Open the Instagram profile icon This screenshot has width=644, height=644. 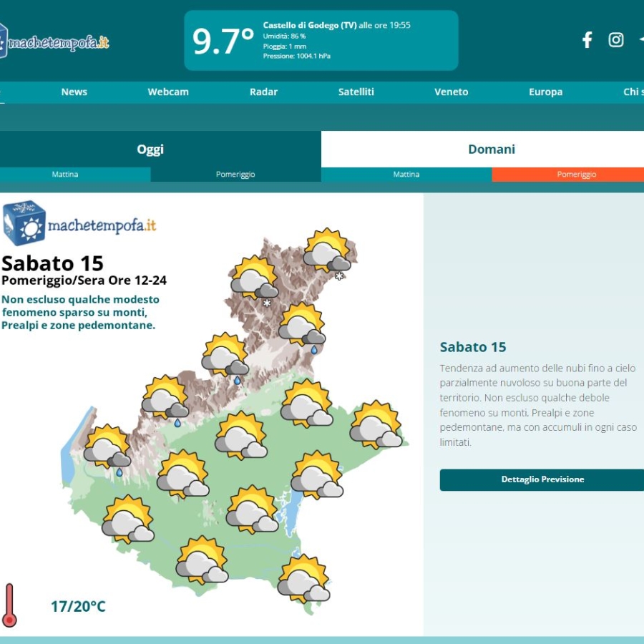pyautogui.click(x=616, y=40)
